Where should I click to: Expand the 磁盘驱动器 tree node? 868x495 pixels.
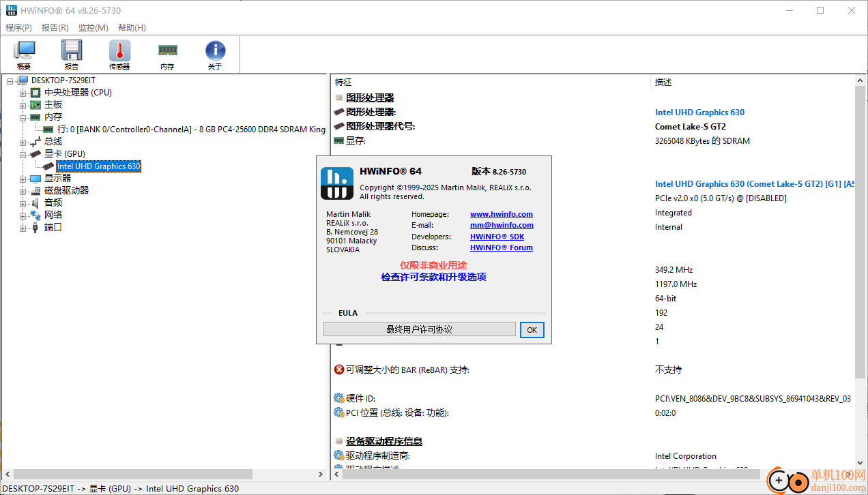click(x=23, y=191)
